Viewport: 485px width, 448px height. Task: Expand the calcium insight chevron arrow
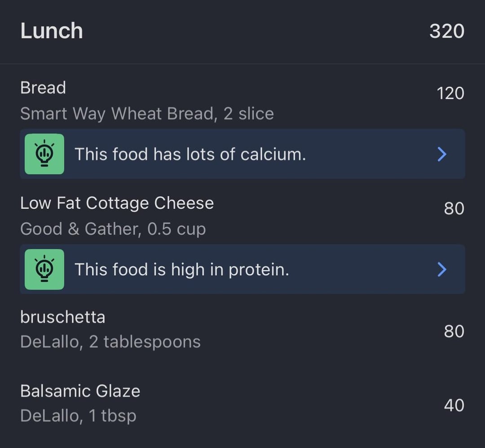click(x=442, y=154)
